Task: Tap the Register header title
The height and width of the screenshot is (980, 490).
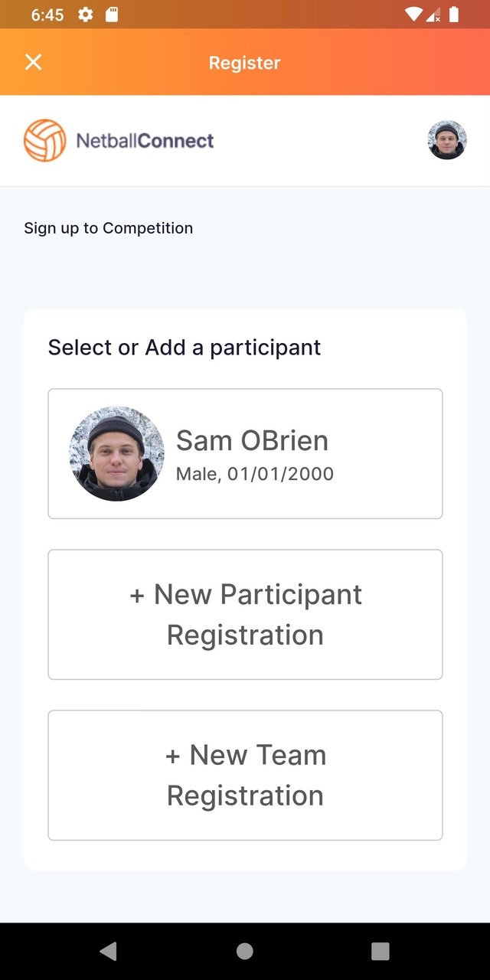Action: [x=245, y=63]
